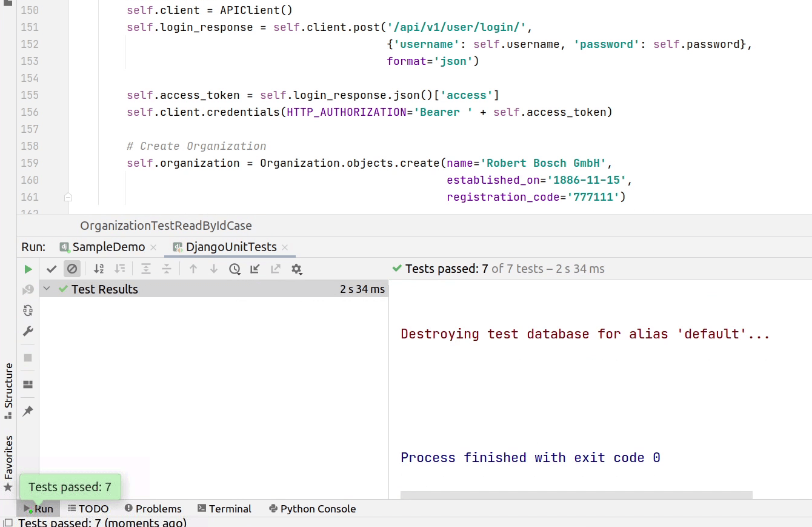Open the test history clock icon
Screen dimensions: 812x527
tap(234, 269)
